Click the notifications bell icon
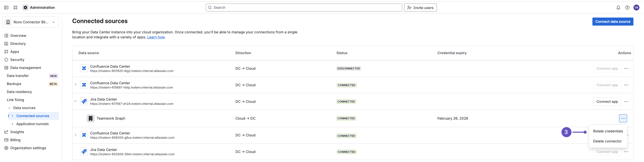The image size is (644, 162). pyautogui.click(x=618, y=8)
